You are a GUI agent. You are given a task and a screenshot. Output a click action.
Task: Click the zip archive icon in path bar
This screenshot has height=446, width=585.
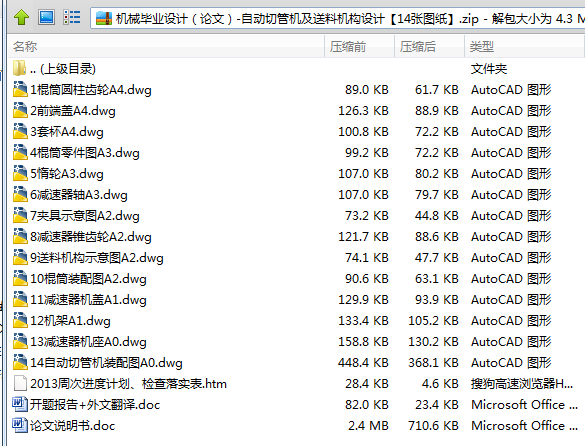pos(104,18)
